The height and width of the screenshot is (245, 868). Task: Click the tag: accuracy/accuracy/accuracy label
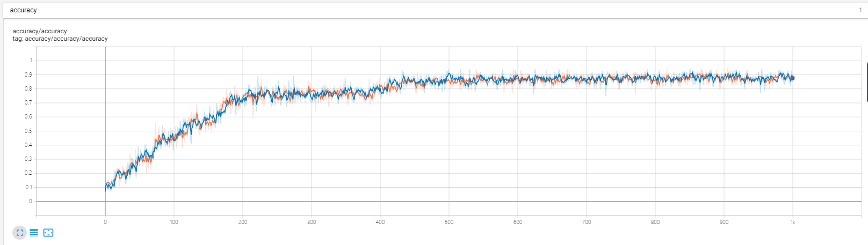pos(60,39)
